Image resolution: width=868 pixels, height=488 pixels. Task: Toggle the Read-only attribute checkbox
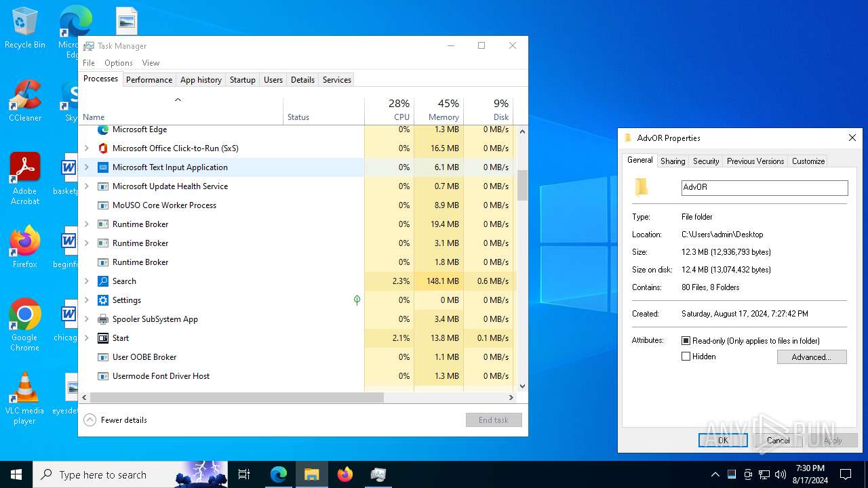coord(686,341)
